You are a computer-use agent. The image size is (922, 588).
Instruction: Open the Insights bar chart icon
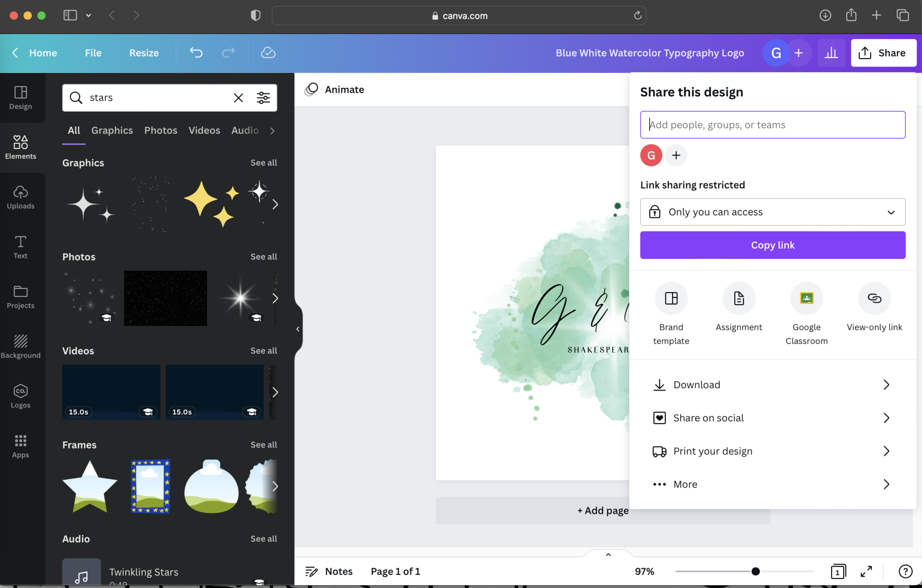coord(831,53)
